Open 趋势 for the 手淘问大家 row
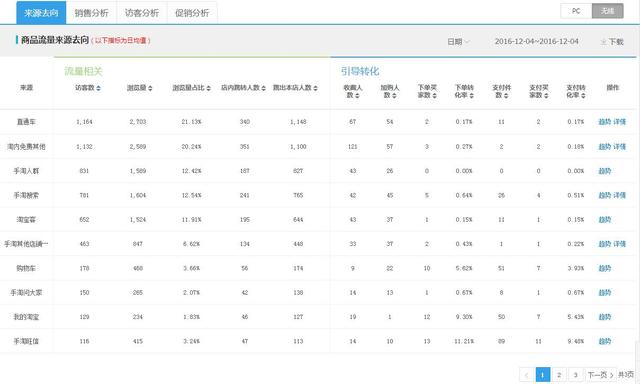Viewport: 640px width, 384px height. (604, 293)
